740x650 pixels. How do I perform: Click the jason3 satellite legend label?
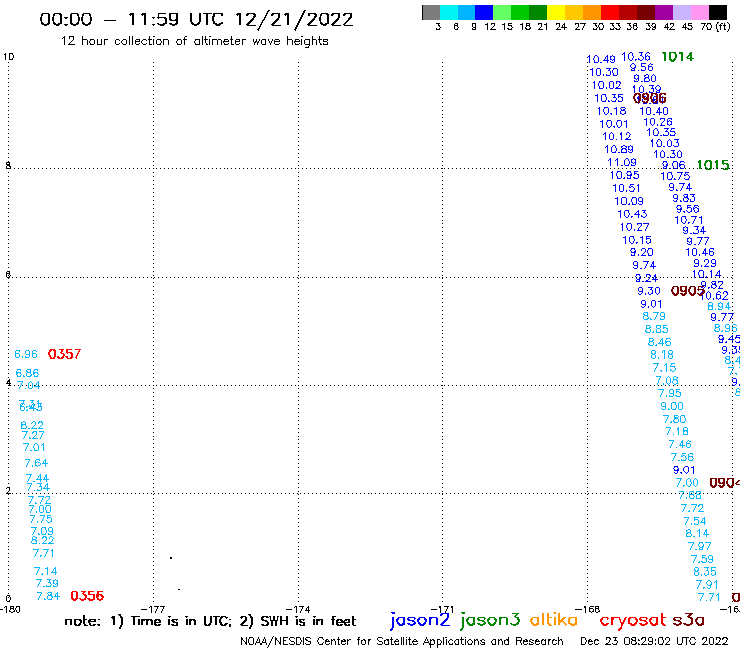pyautogui.click(x=490, y=620)
